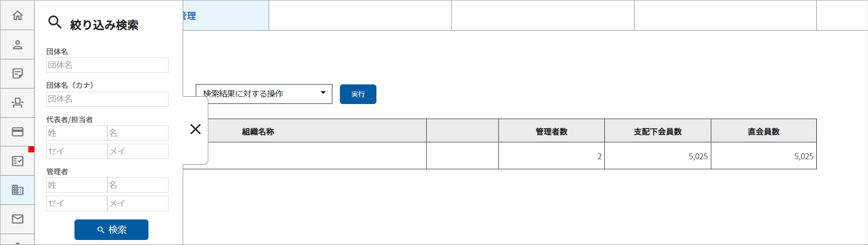868x245 pixels.
Task: Focus the 管理者 メイ kana field
Action: click(x=138, y=203)
